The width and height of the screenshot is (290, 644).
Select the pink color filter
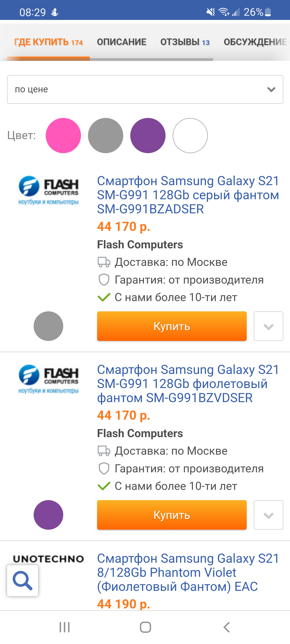[x=63, y=135]
